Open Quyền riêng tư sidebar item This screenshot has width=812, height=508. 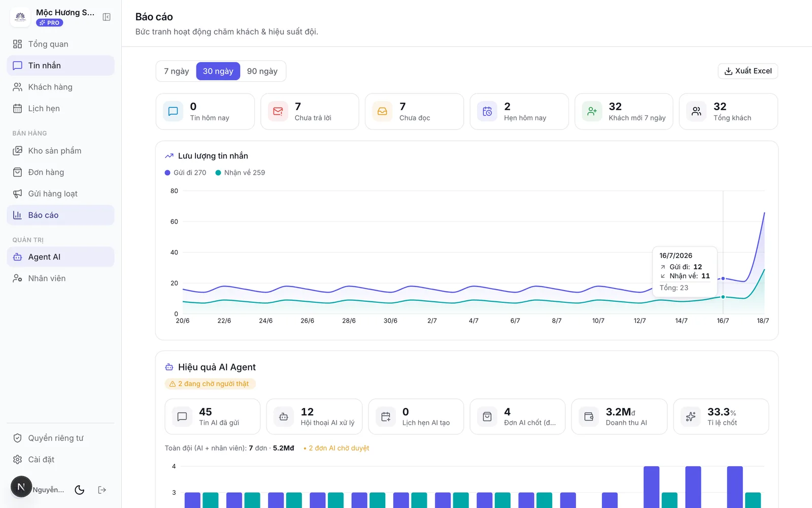(x=60, y=438)
